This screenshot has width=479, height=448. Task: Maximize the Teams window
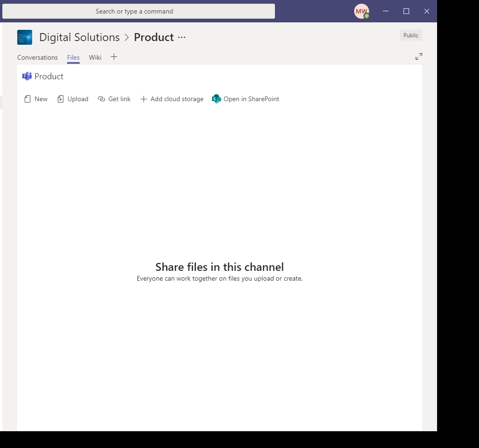pyautogui.click(x=406, y=11)
